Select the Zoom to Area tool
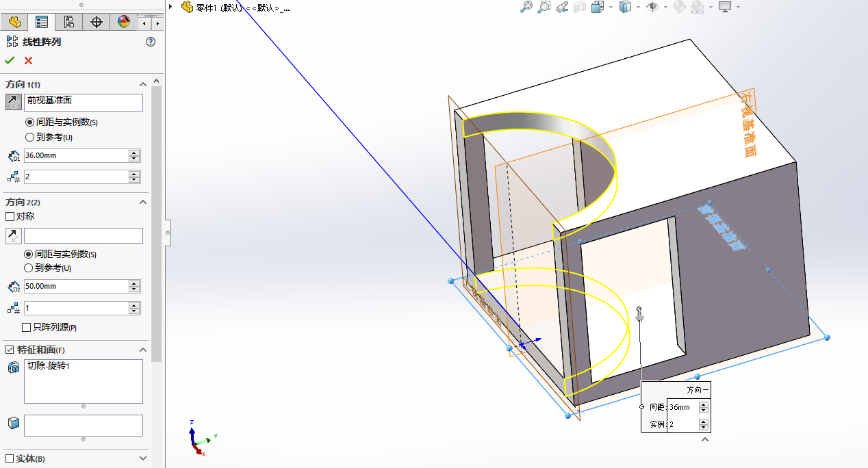Image resolution: width=868 pixels, height=468 pixels. point(544,7)
